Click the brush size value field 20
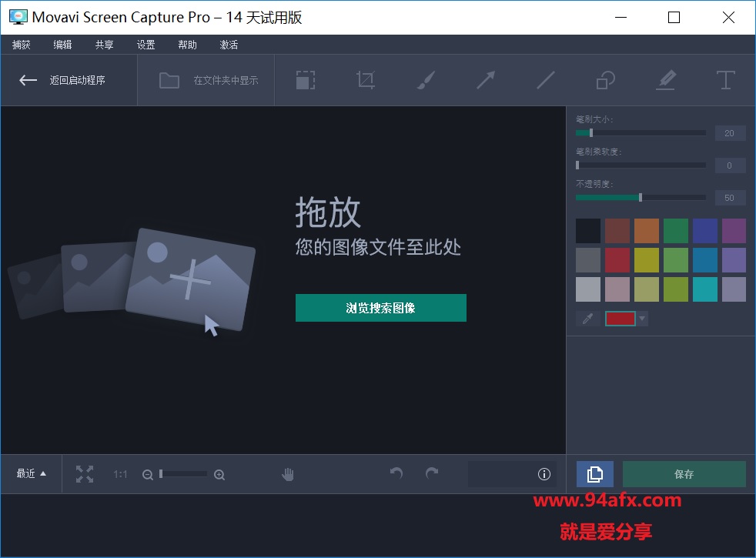This screenshot has width=756, height=558. (x=730, y=133)
